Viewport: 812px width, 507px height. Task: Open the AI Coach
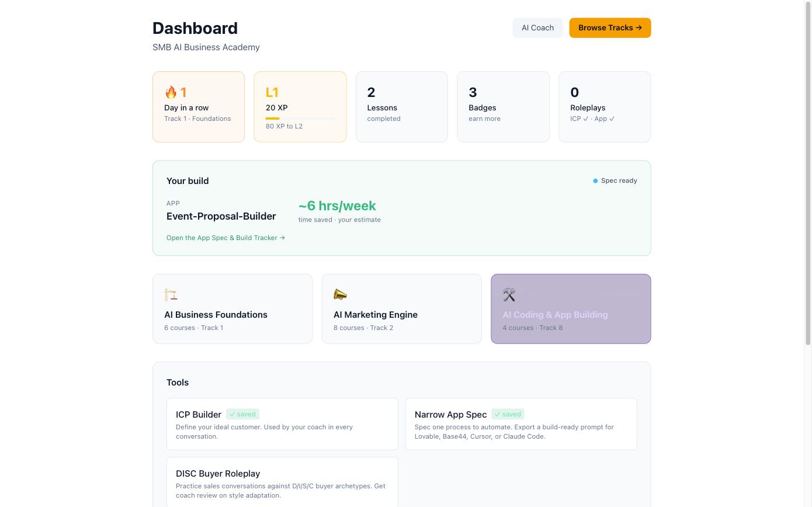tap(537, 28)
